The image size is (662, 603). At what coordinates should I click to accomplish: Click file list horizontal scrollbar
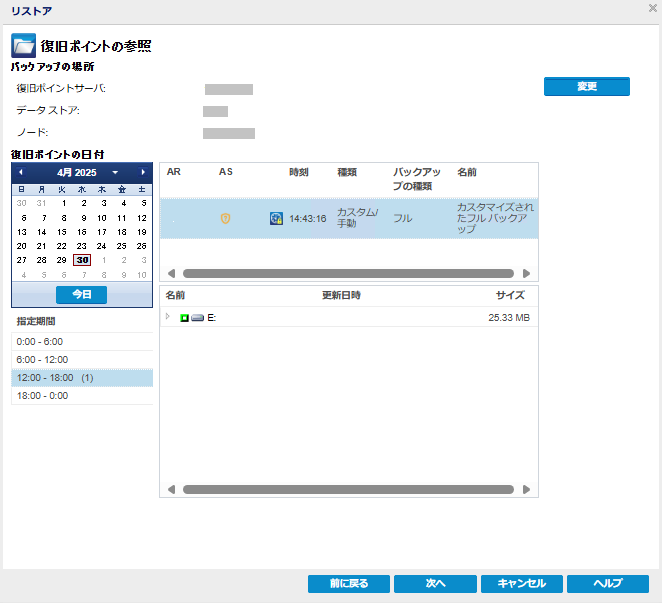pos(348,490)
